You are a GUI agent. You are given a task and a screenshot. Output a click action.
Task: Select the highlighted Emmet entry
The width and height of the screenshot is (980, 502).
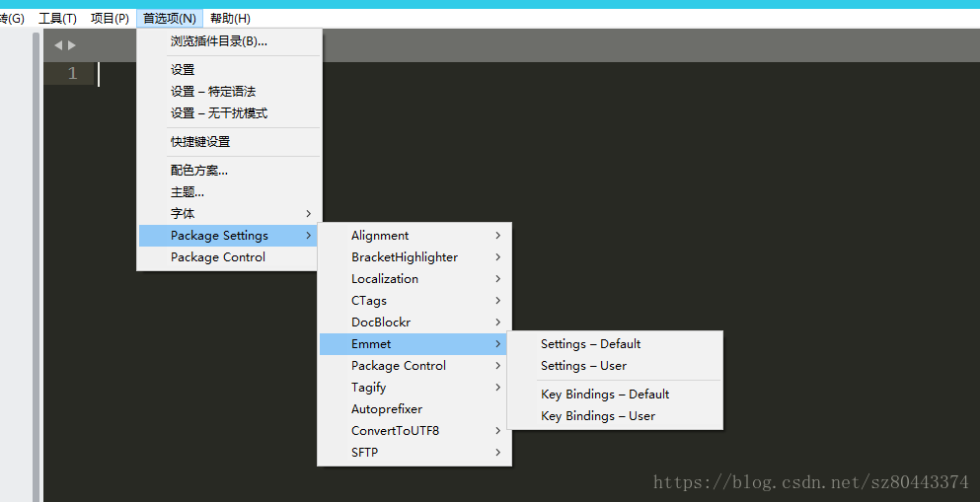click(415, 344)
